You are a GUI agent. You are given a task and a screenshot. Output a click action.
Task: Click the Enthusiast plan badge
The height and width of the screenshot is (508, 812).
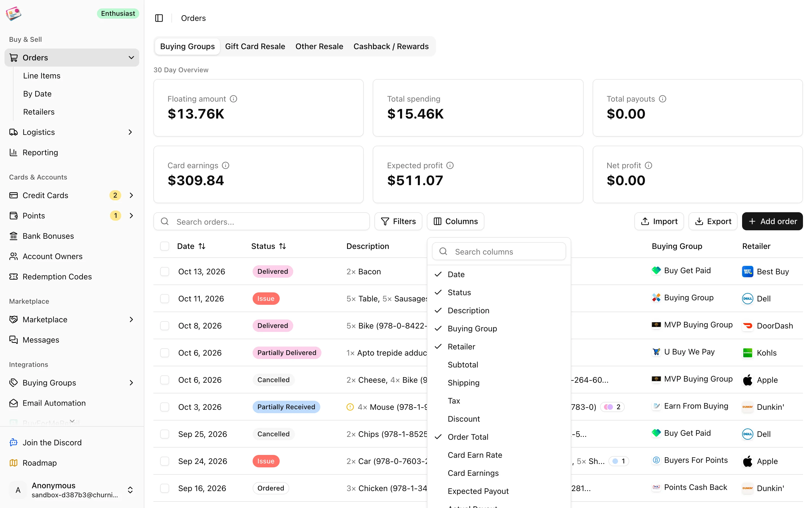[x=118, y=14]
